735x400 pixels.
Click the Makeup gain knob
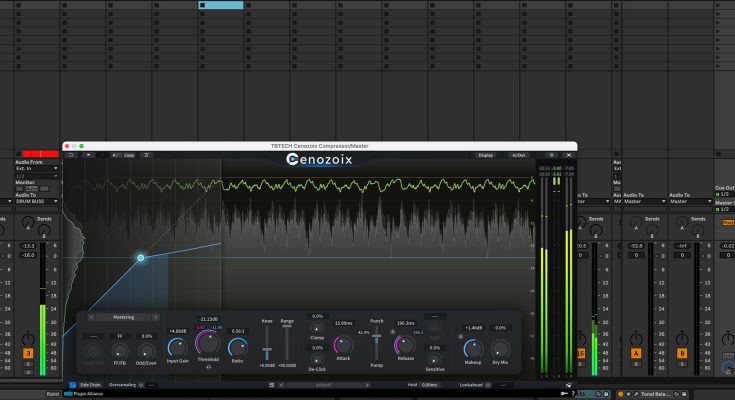tap(472, 347)
